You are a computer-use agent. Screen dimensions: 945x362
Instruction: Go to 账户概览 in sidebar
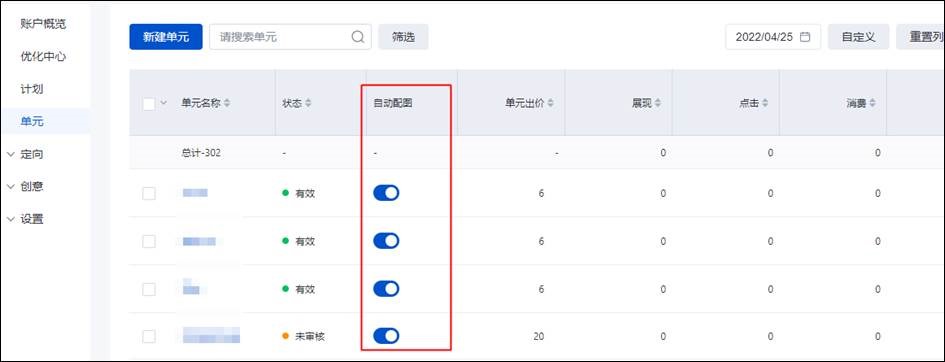[43, 24]
